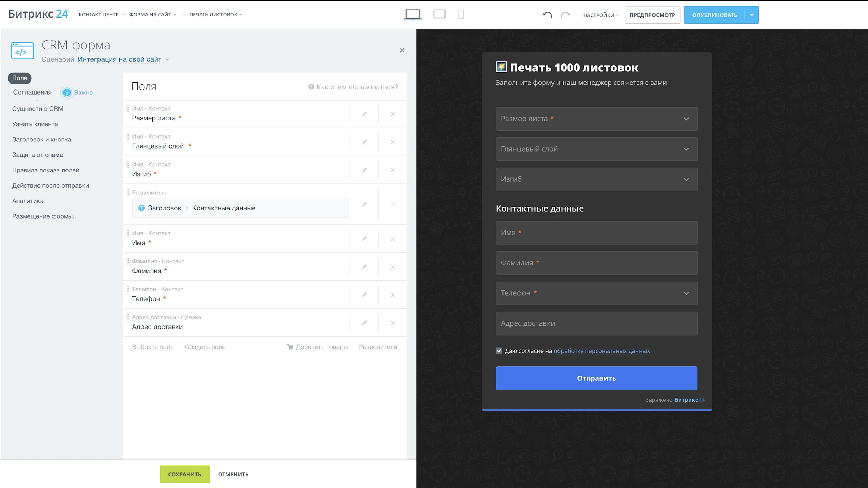868x488 pixels.
Task: Open the Глянцевый слой dropdown in preview
Action: [596, 149]
